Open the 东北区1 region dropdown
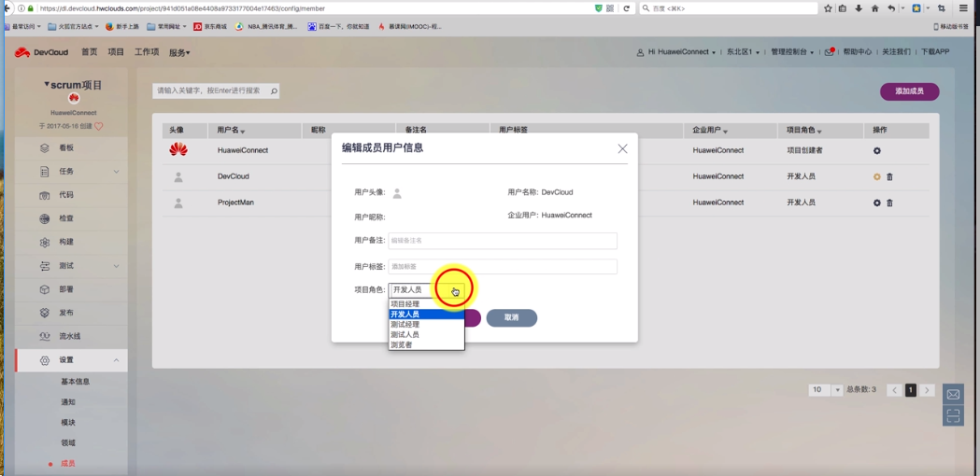 click(743, 52)
